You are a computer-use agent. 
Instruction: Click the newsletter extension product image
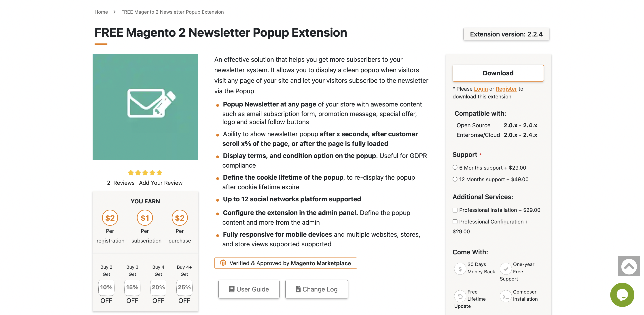tap(145, 107)
